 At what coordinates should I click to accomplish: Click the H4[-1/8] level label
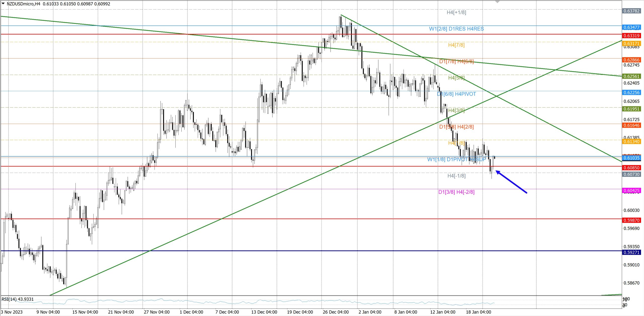(x=456, y=176)
